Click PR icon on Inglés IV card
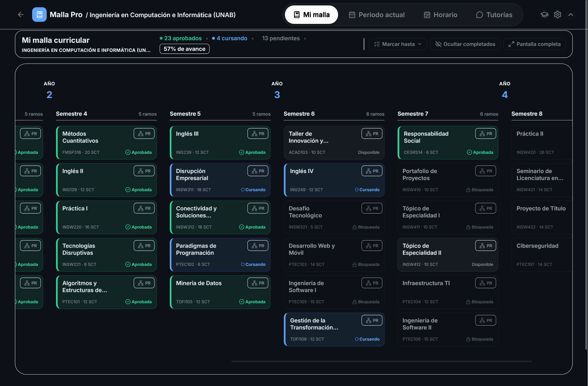 point(372,171)
